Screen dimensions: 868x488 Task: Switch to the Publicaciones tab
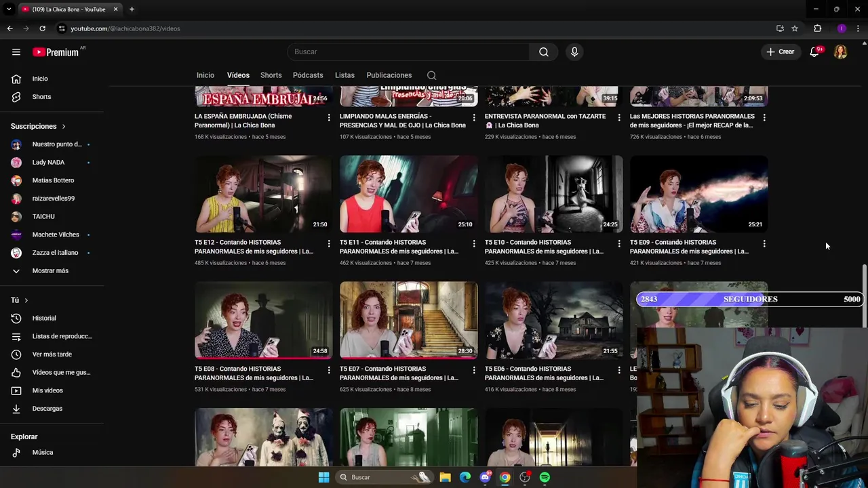coord(389,75)
